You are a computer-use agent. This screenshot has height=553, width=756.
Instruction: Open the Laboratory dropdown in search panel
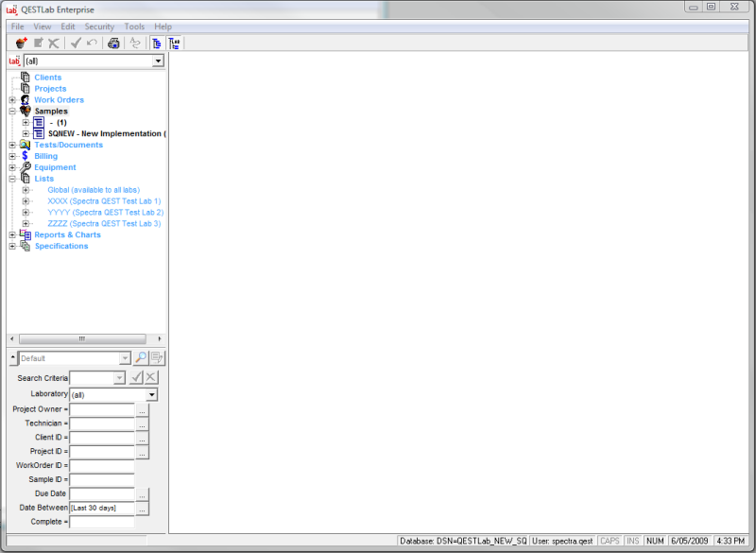point(151,393)
